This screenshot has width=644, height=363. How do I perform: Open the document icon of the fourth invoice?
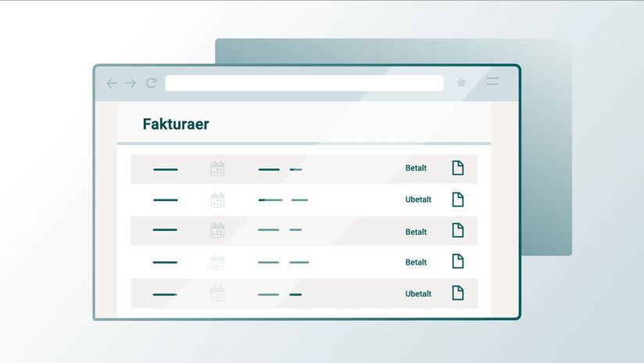(458, 261)
